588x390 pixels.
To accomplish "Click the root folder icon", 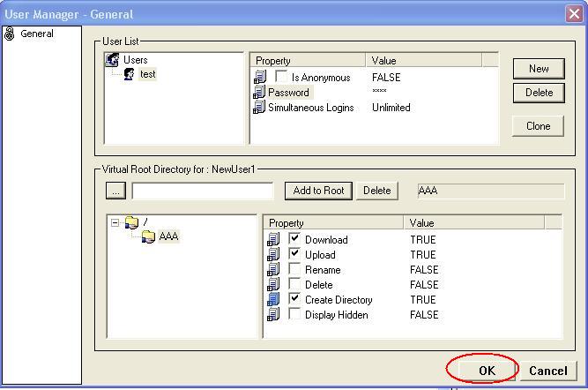I will point(131,222).
